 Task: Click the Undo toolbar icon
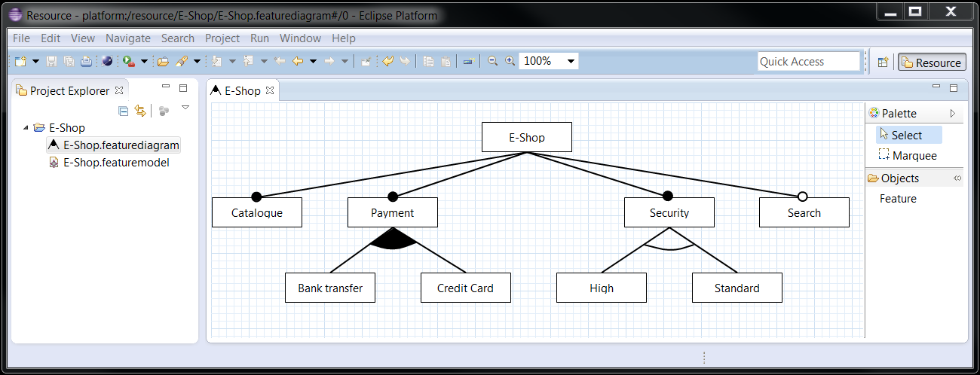point(388,62)
